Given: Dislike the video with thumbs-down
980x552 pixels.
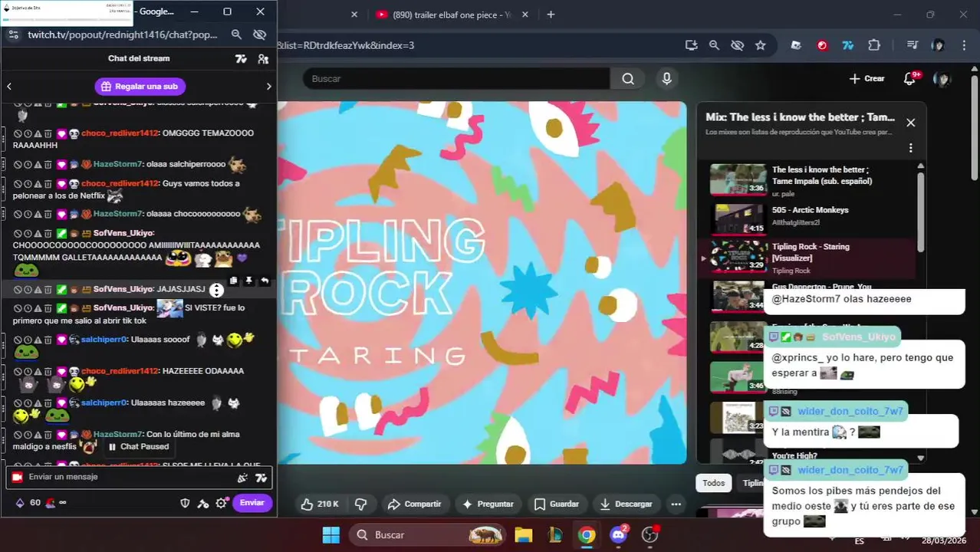Looking at the screenshot, I should tap(360, 504).
